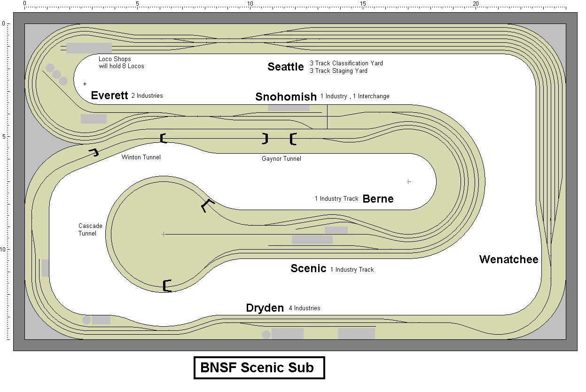Click the 'Cascade Tunnel' label
The image size is (586, 392).
coord(90,230)
